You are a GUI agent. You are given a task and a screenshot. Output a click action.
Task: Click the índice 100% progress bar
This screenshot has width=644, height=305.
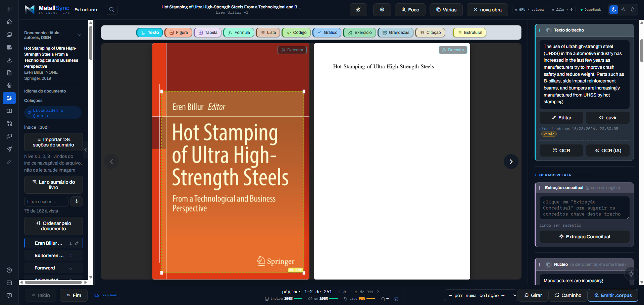tap(298, 299)
